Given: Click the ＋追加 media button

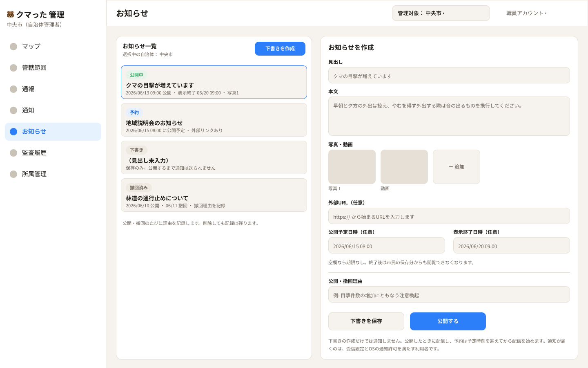Looking at the screenshot, I should point(457,167).
